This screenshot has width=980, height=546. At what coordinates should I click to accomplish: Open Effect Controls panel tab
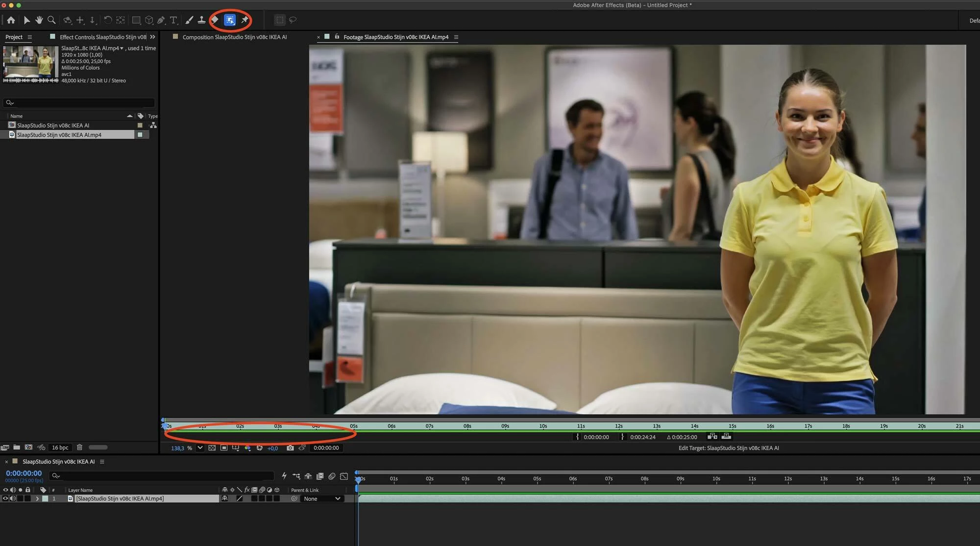(x=103, y=37)
